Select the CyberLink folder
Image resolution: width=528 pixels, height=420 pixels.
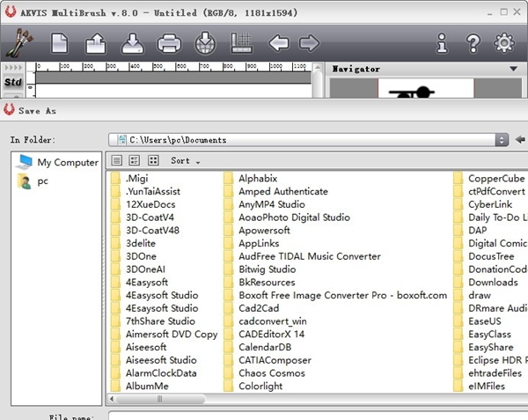click(483, 204)
